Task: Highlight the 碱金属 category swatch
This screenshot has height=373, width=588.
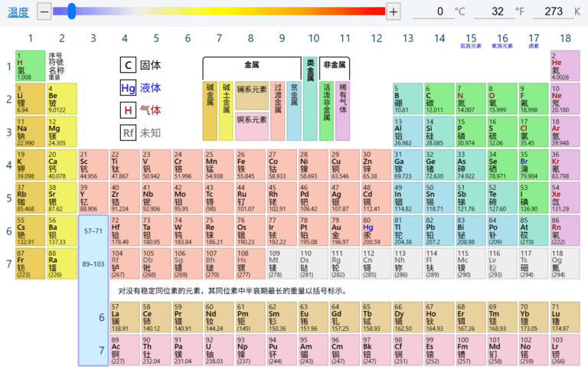Action: pos(210,111)
